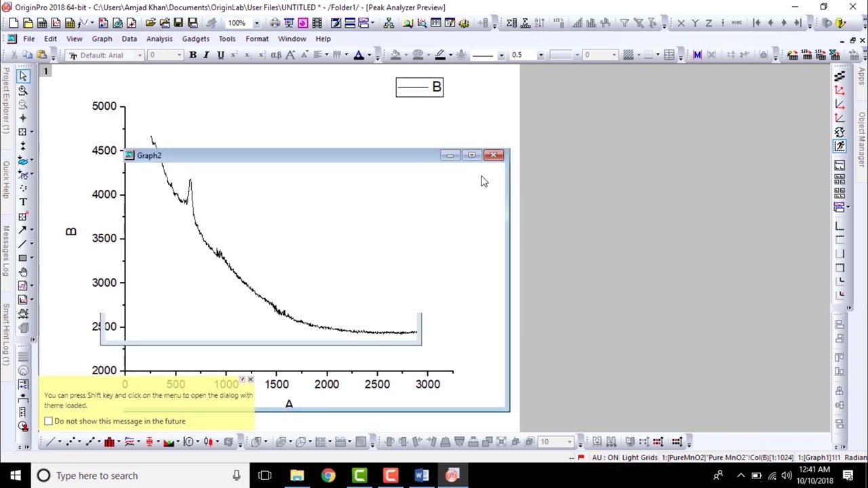
Task: Click the fill color bucket swatch
Action: tap(396, 55)
